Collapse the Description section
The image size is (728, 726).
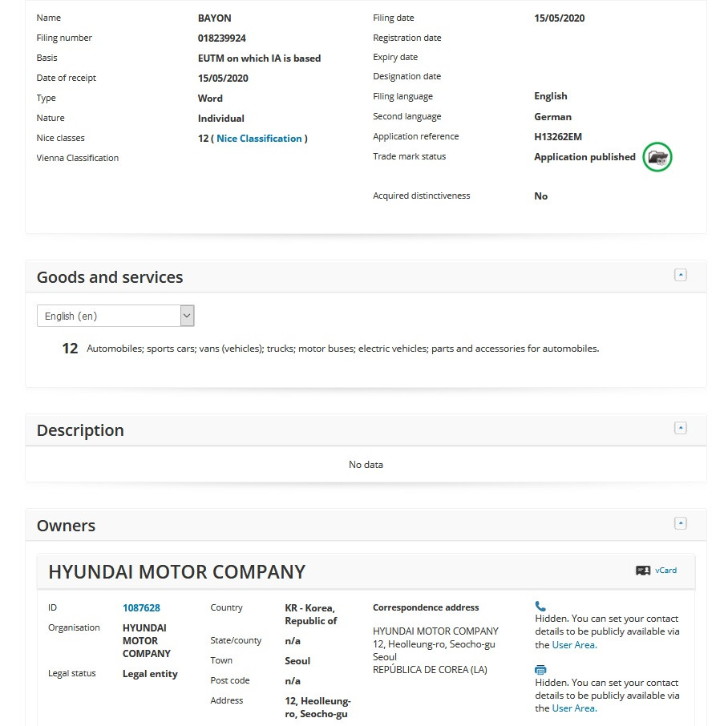681,427
